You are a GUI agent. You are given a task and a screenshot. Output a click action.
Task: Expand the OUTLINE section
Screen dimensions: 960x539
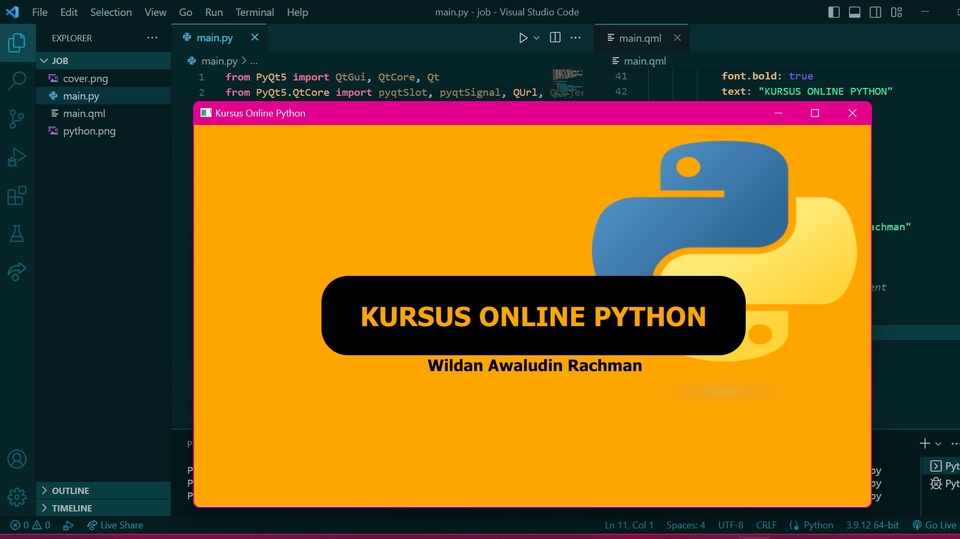click(103, 491)
